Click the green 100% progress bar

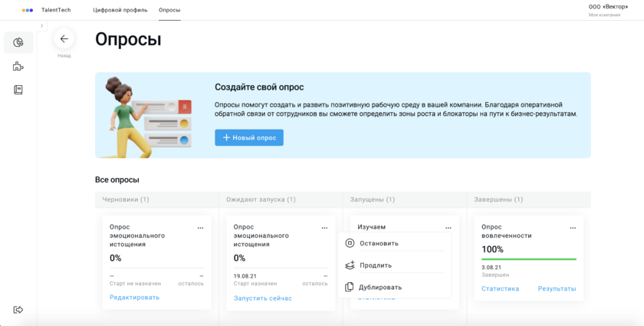click(528, 259)
